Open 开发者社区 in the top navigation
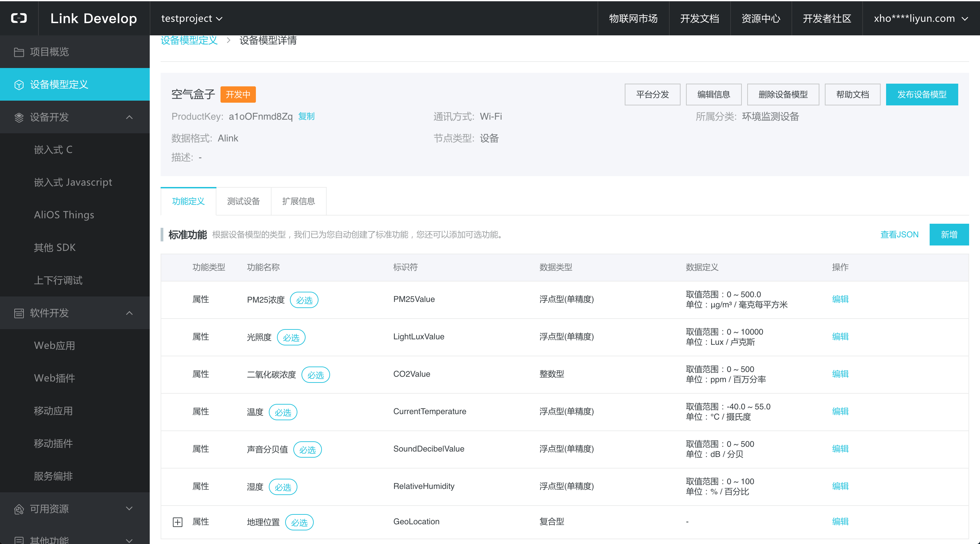The image size is (980, 544). click(827, 18)
